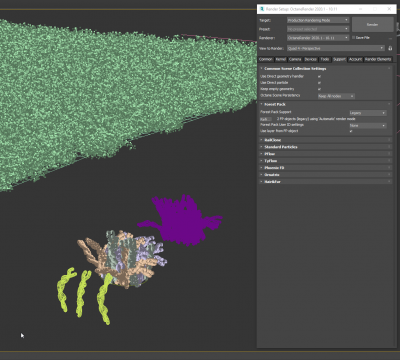Image resolution: width=400 pixels, height=360 pixels.
Task: Open the Forest Pack Support Legacy dropdown
Action: pos(368,113)
